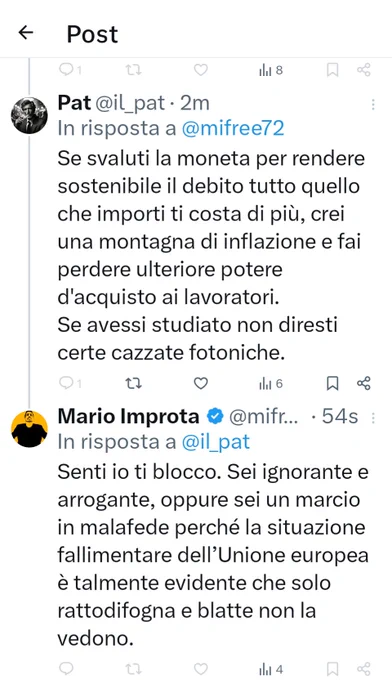Open Mario Improta's yellow avatar
This screenshot has width=392, height=680.
(x=29, y=428)
